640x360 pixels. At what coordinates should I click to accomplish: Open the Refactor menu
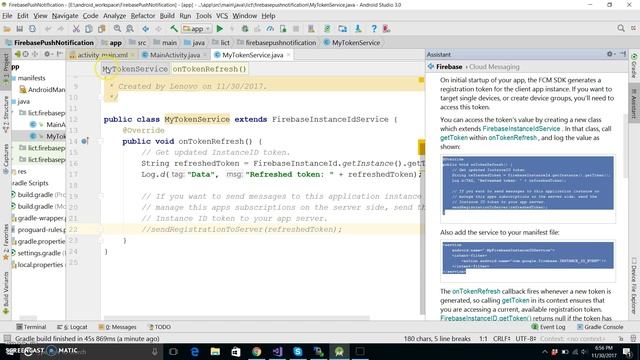pos(142,16)
